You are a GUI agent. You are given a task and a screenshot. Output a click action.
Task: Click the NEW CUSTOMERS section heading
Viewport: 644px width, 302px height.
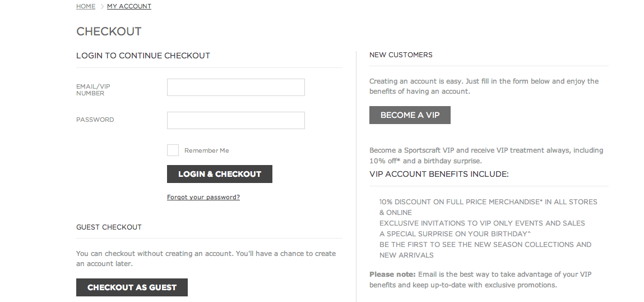(401, 55)
